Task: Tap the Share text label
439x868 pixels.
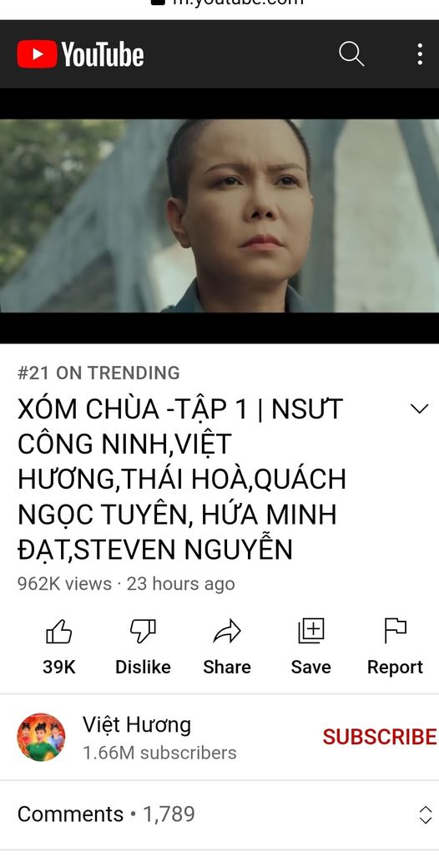Action: click(227, 667)
